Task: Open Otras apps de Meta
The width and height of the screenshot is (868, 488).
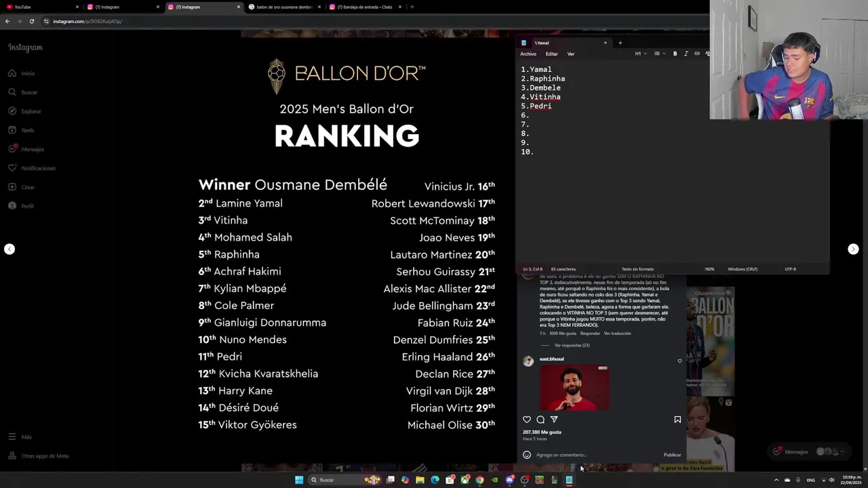Action: pyautogui.click(x=38, y=456)
